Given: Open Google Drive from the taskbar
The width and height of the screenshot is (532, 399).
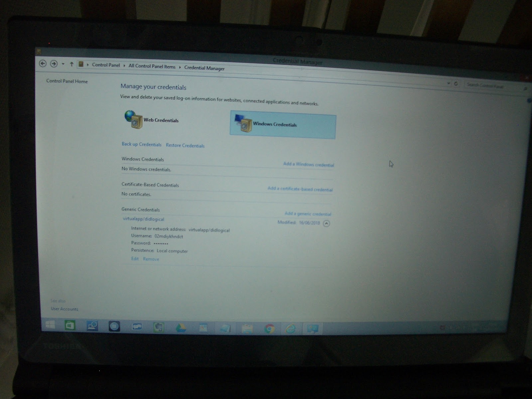Looking at the screenshot, I should (181, 328).
